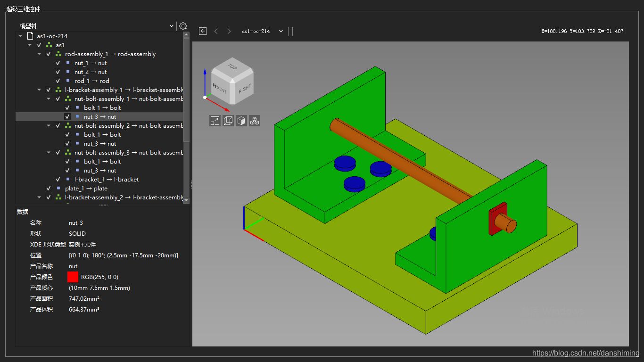Go to next view with right chevron

(x=229, y=31)
